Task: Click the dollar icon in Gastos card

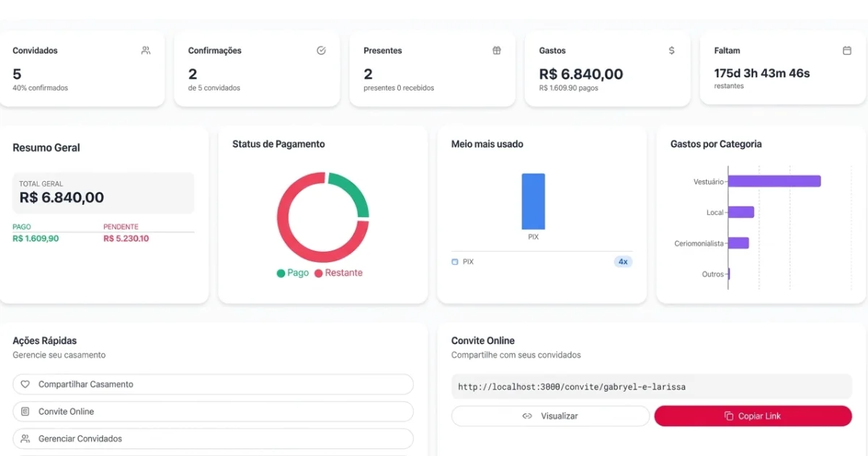Action: 672,51
